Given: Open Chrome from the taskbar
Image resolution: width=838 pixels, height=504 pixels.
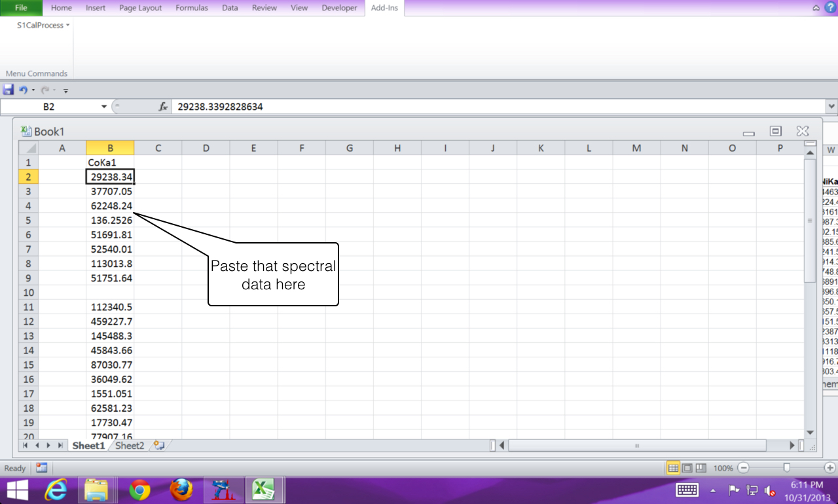Looking at the screenshot, I should 140,490.
